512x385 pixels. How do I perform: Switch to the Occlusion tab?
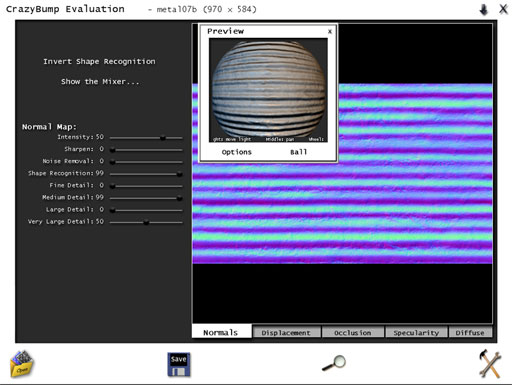(x=353, y=332)
